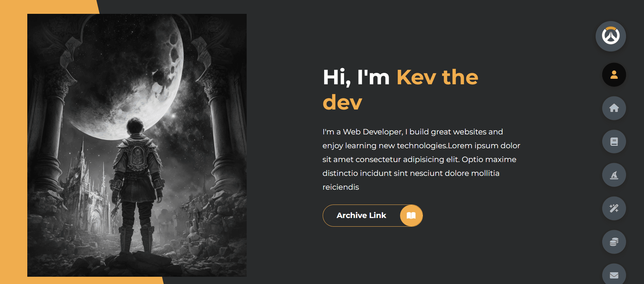The height and width of the screenshot is (284, 644).
Task: Click the Overwatch logo button
Action: click(x=610, y=36)
